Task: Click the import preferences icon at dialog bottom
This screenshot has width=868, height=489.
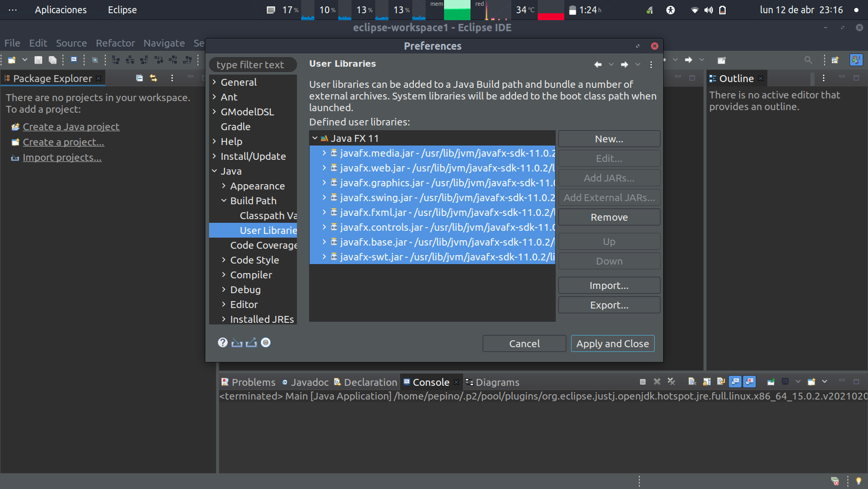Action: tap(237, 342)
